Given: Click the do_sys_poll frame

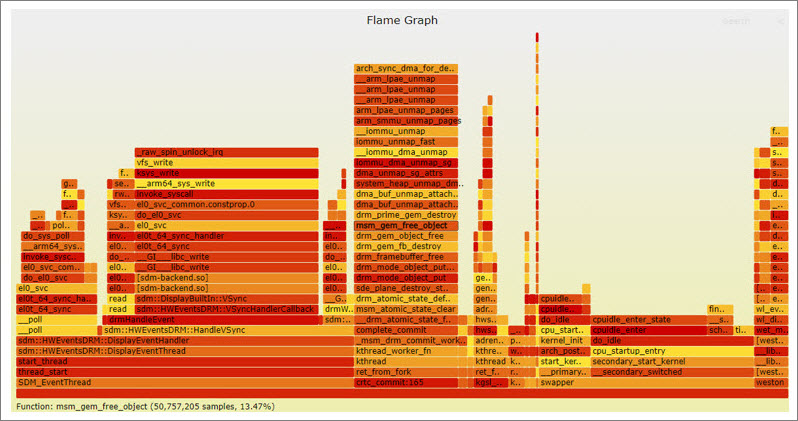Looking at the screenshot, I should pyautogui.click(x=53, y=236).
